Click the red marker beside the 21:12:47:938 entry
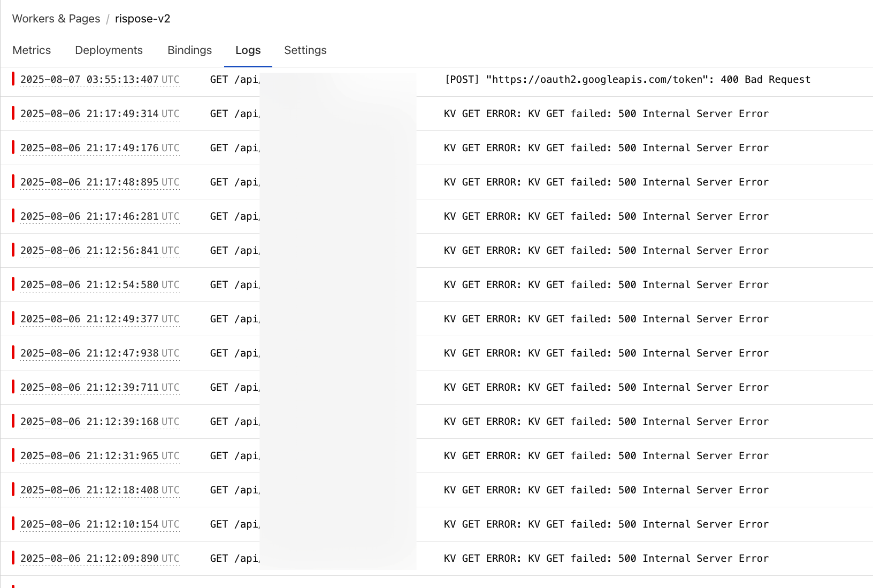Viewport: 873px width, 588px height. point(13,353)
